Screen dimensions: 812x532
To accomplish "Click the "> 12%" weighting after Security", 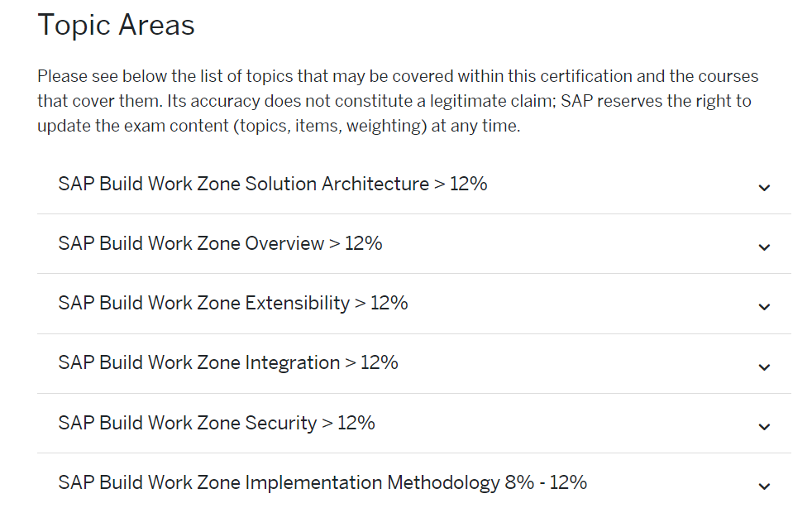I will pos(348,423).
